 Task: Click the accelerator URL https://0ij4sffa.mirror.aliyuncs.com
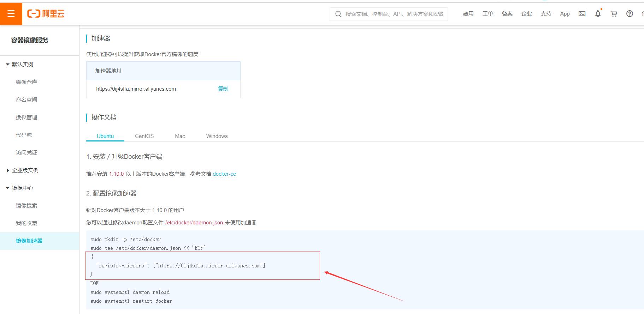[x=136, y=89]
